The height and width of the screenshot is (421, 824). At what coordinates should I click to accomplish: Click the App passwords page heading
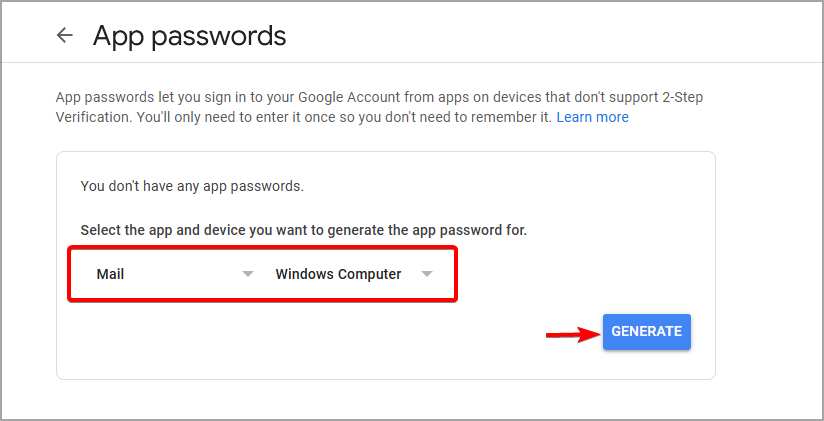(189, 36)
